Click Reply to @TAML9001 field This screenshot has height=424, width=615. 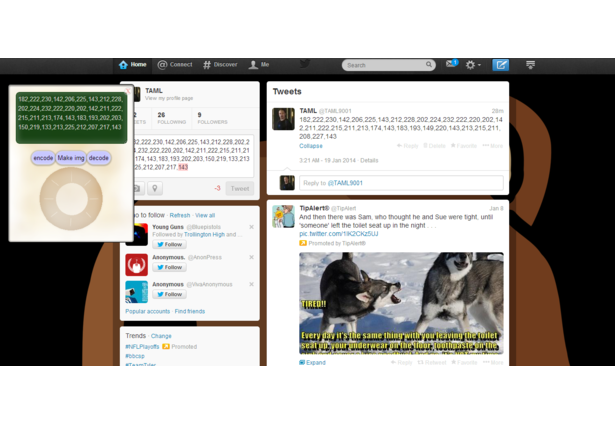pyautogui.click(x=401, y=183)
